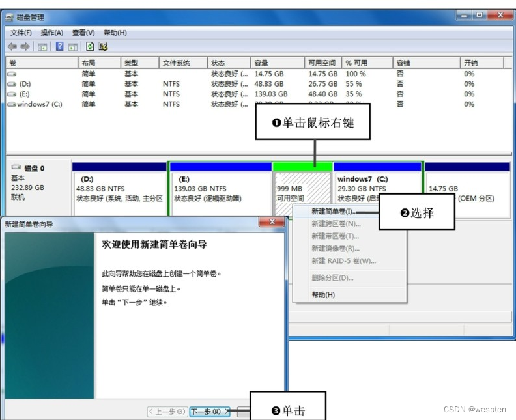Open the 操作(A) menu

51,33
